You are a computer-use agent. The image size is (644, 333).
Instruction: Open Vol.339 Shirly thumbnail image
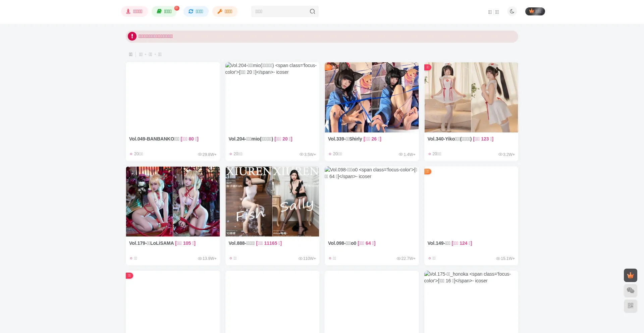click(x=372, y=97)
